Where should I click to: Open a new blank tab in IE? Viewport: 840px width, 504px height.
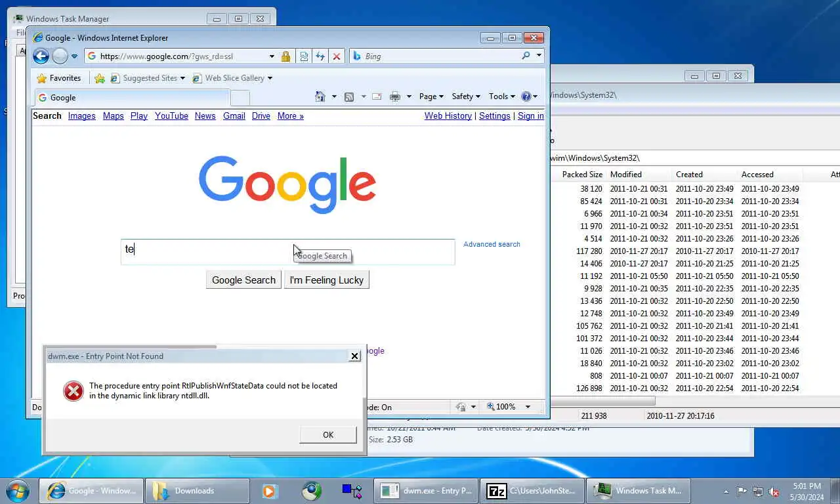pos(240,98)
